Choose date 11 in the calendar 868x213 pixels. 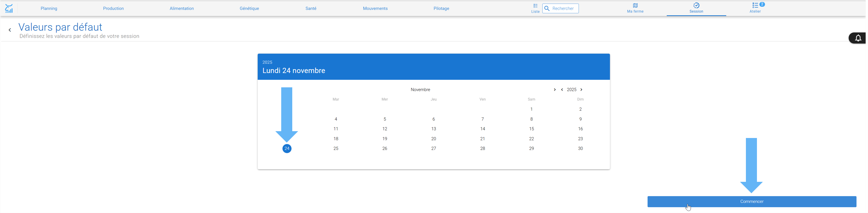tap(336, 129)
